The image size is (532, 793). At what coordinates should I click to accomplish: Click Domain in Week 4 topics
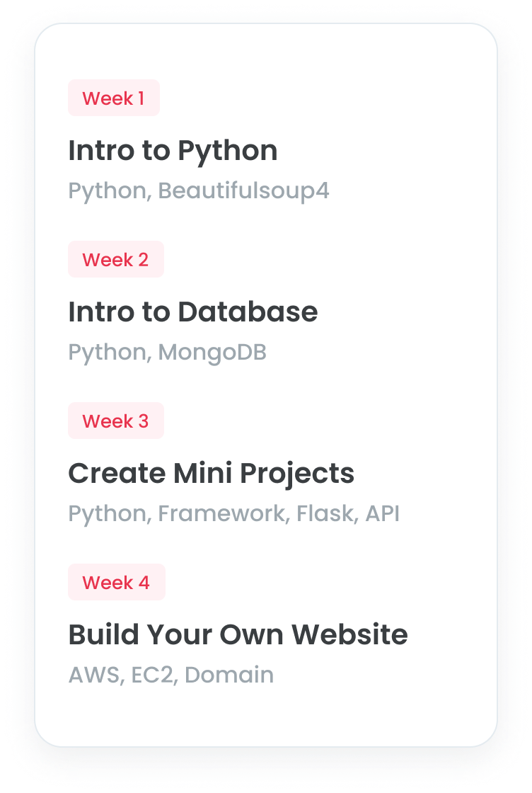(229, 675)
